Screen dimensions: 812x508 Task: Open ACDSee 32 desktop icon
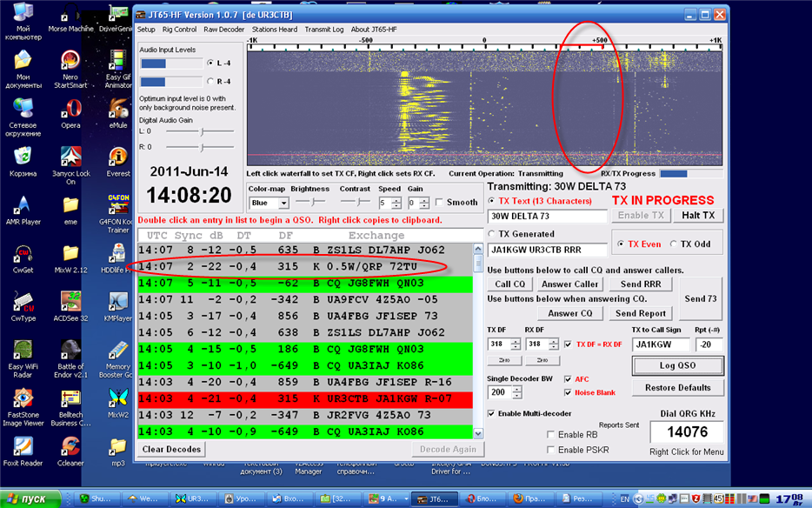coord(70,306)
